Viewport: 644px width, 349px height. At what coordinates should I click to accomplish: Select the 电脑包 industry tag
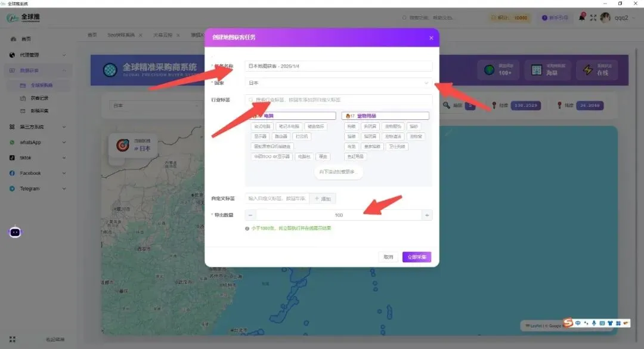pos(304,156)
